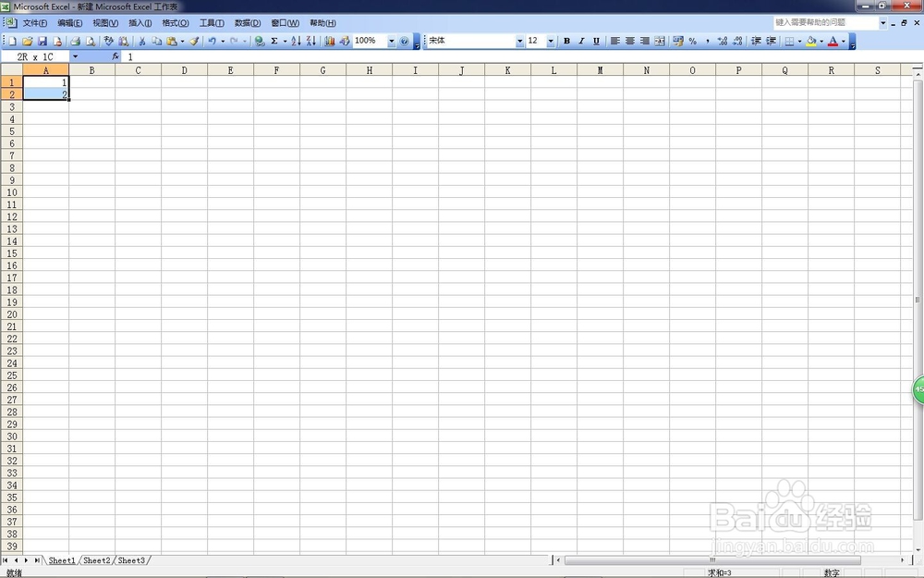Toggle bold formatting
Viewport: 924px width, 578px height.
(565, 41)
